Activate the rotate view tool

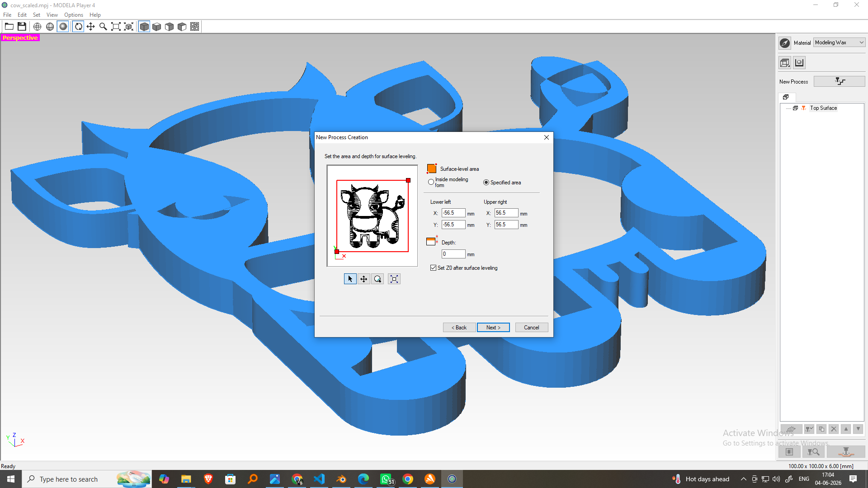point(78,27)
